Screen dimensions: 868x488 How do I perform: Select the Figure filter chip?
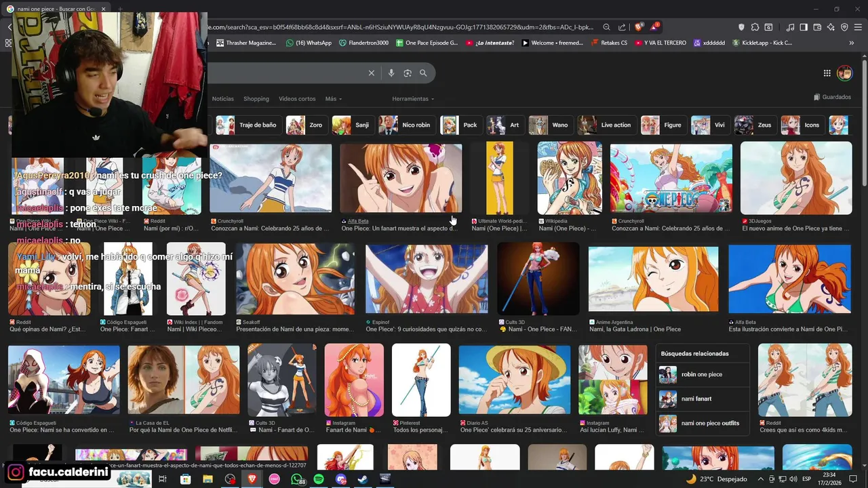(x=663, y=125)
